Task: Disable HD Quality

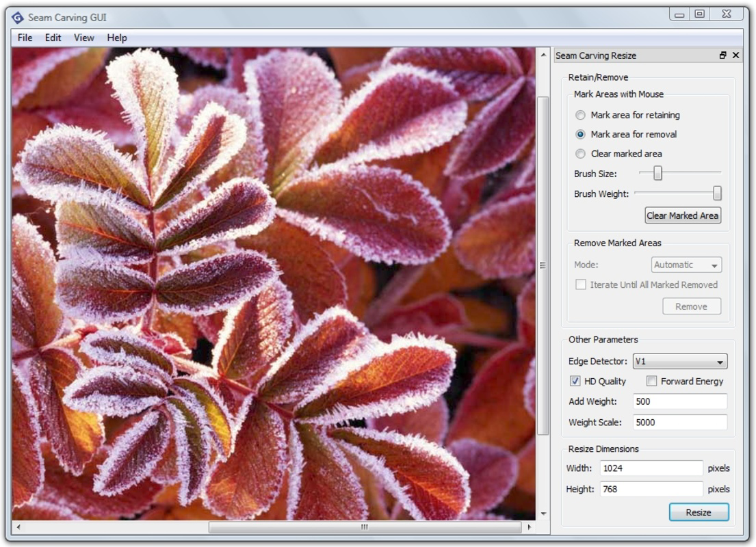Action: point(577,382)
